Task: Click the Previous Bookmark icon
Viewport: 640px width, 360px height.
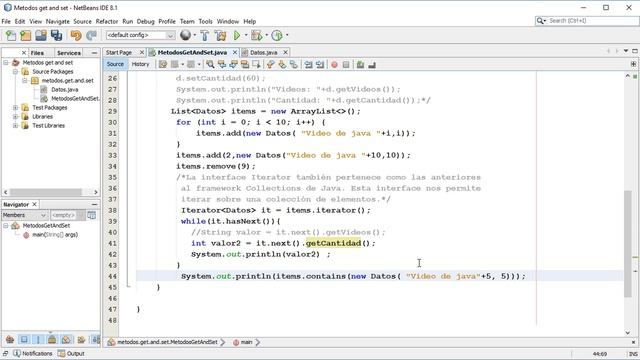Action: click(271, 64)
